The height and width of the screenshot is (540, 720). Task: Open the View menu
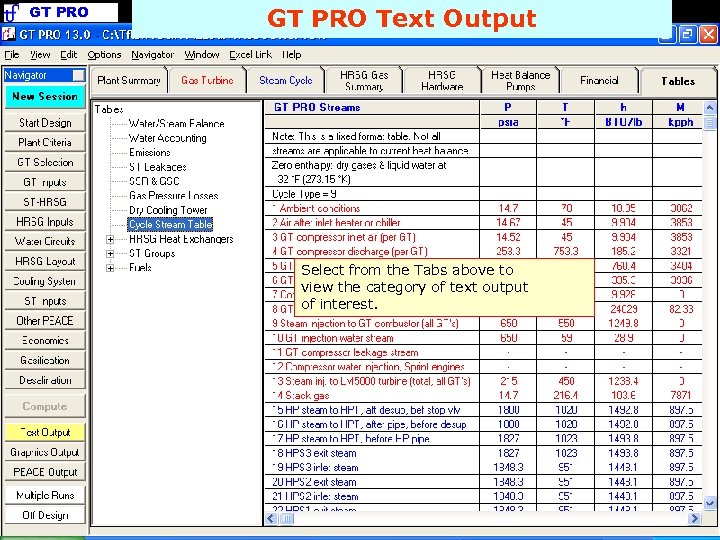tap(40, 55)
